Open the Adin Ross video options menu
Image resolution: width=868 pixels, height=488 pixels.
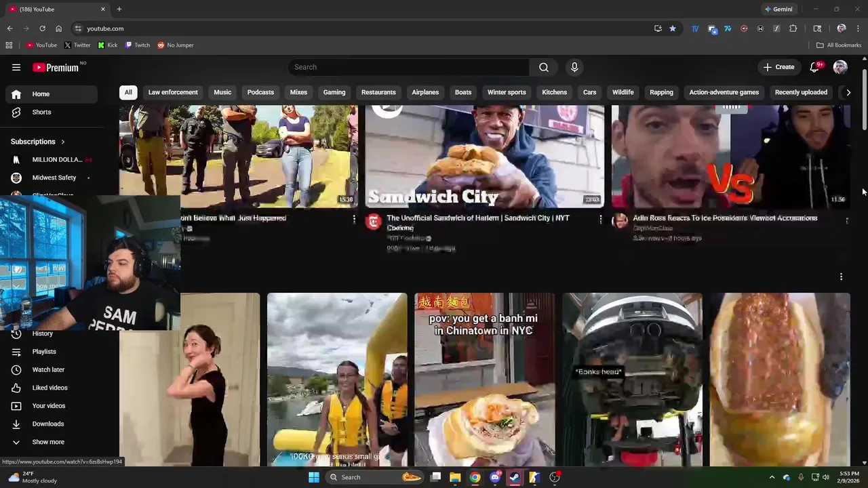[x=846, y=220]
